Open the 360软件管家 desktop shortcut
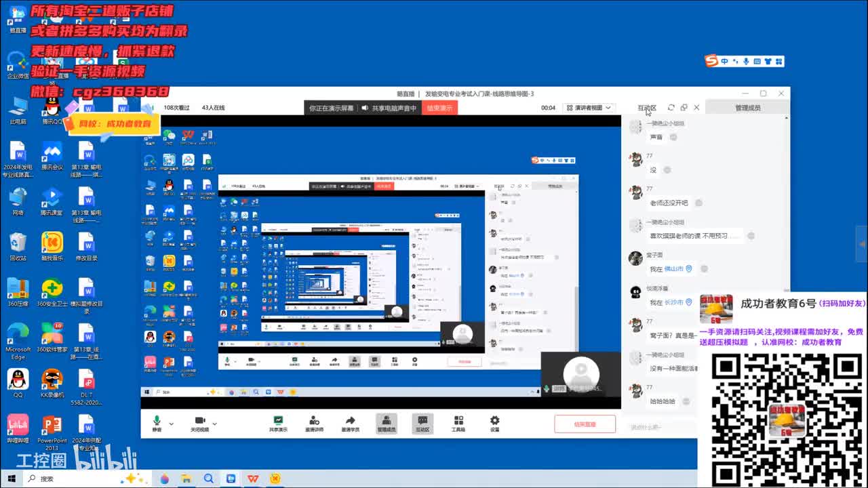Screen dimensions: 868x488 pyautogui.click(x=52, y=338)
